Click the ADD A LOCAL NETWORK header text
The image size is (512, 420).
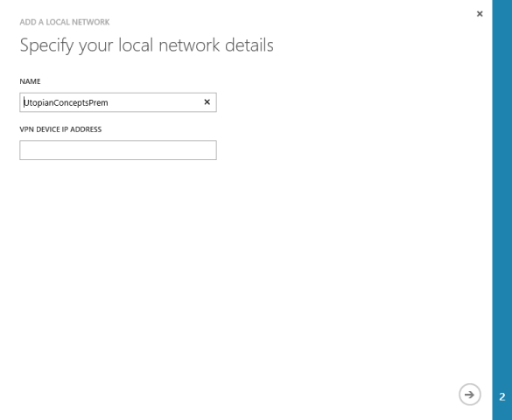(x=65, y=22)
